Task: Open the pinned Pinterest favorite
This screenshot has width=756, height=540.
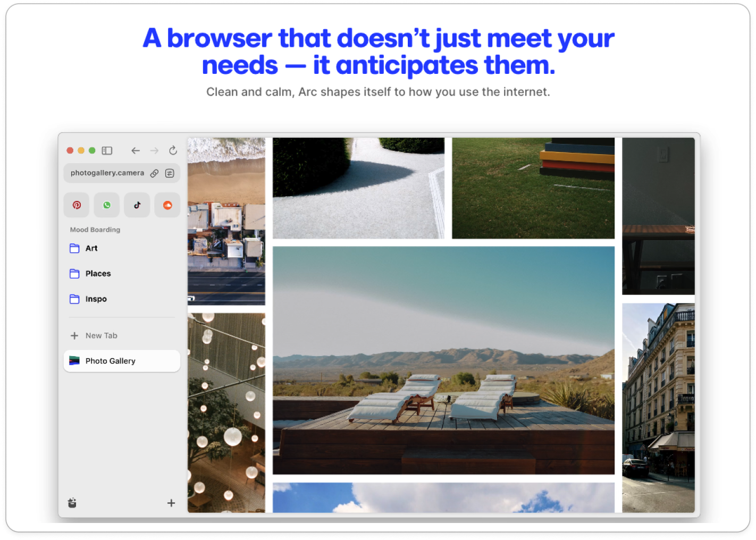Action: coord(77,205)
